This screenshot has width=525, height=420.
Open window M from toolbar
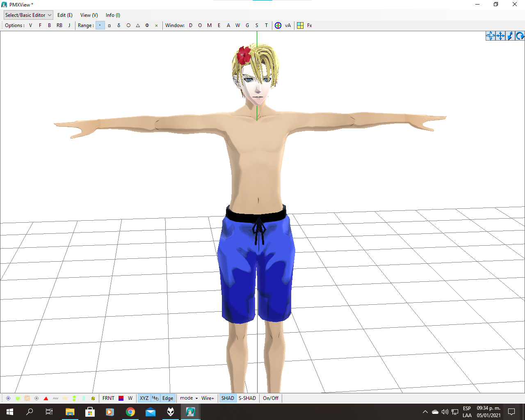210,25
